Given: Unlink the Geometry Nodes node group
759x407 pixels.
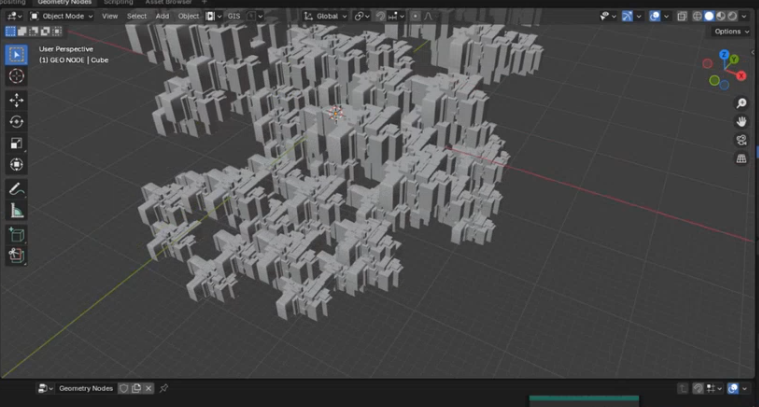Looking at the screenshot, I should point(148,388).
